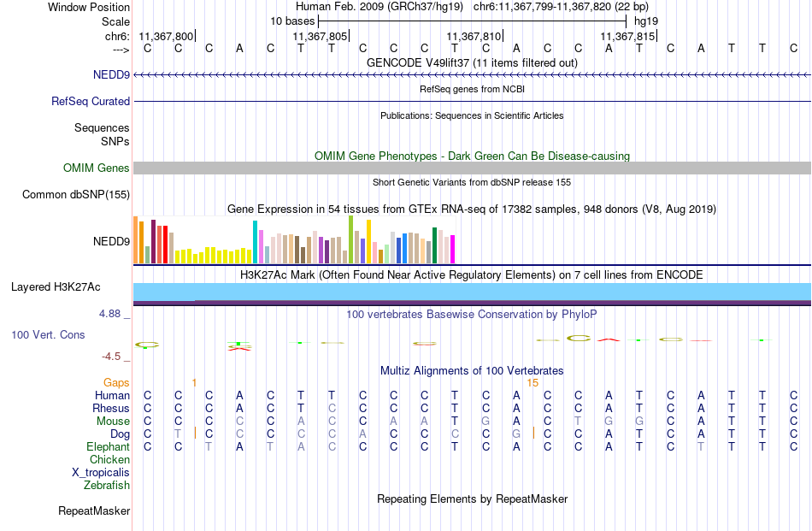This screenshot has height=531, width=812.
Task: Open Common dbSNP(155) track settings
Action: tap(76, 194)
